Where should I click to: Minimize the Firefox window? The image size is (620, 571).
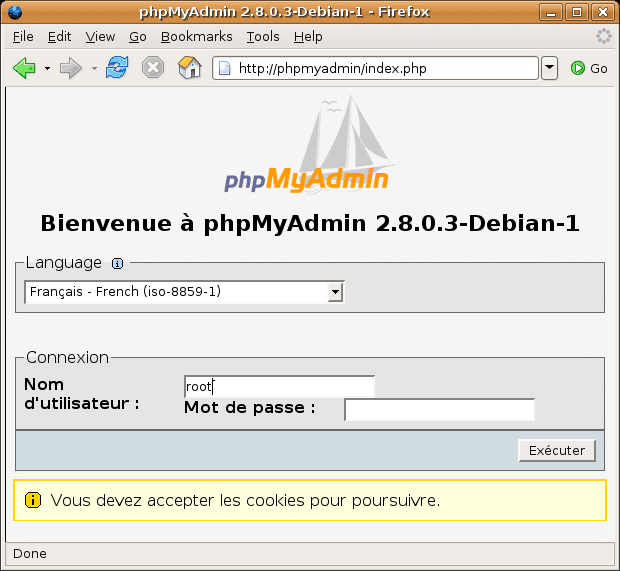click(551, 12)
